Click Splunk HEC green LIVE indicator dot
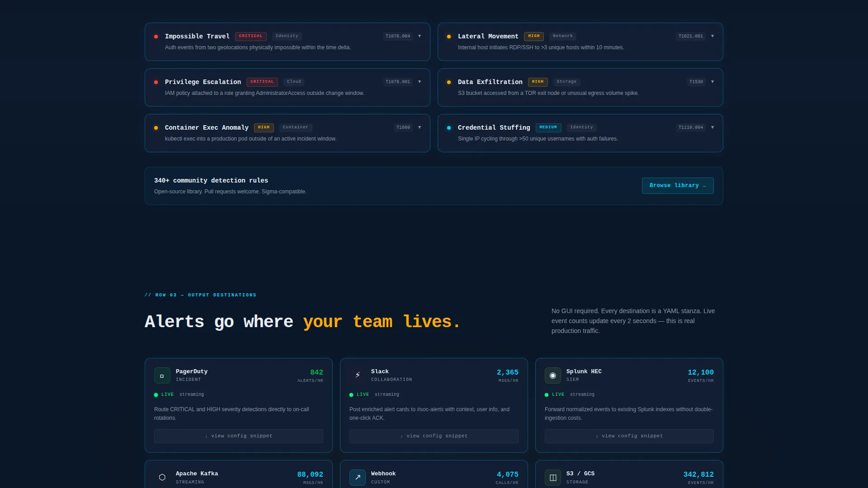 pos(547,395)
